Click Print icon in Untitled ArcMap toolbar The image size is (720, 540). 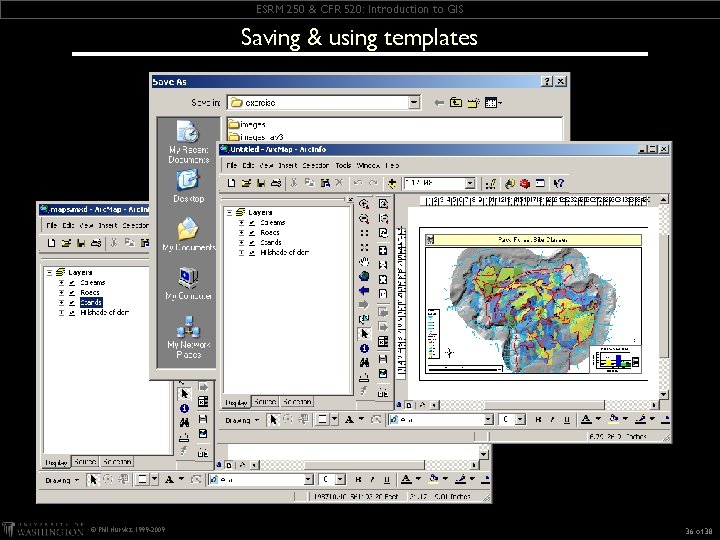(x=276, y=183)
